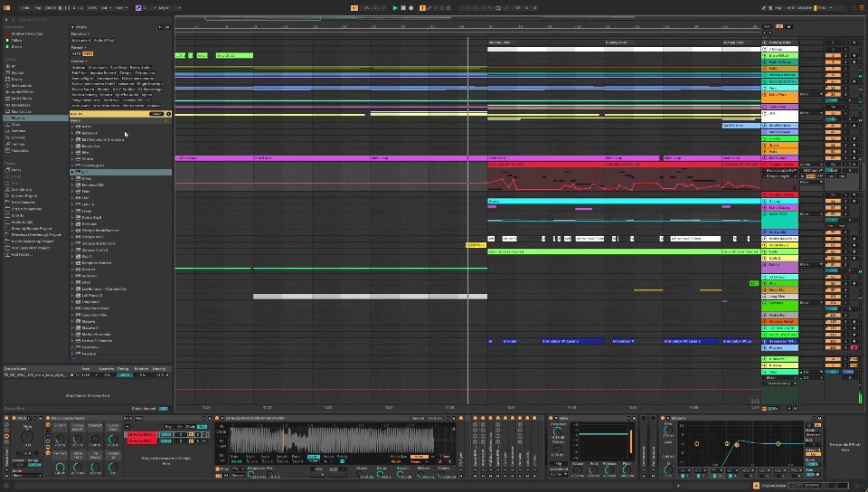Adjust the Pitch knob in Pitch device

[26, 437]
